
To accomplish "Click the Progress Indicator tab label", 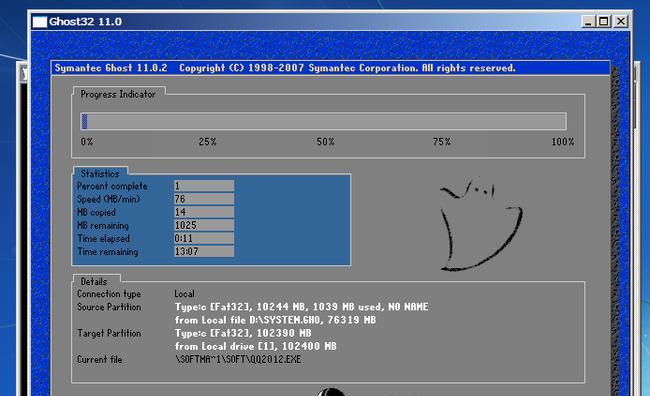I will pos(118,94).
